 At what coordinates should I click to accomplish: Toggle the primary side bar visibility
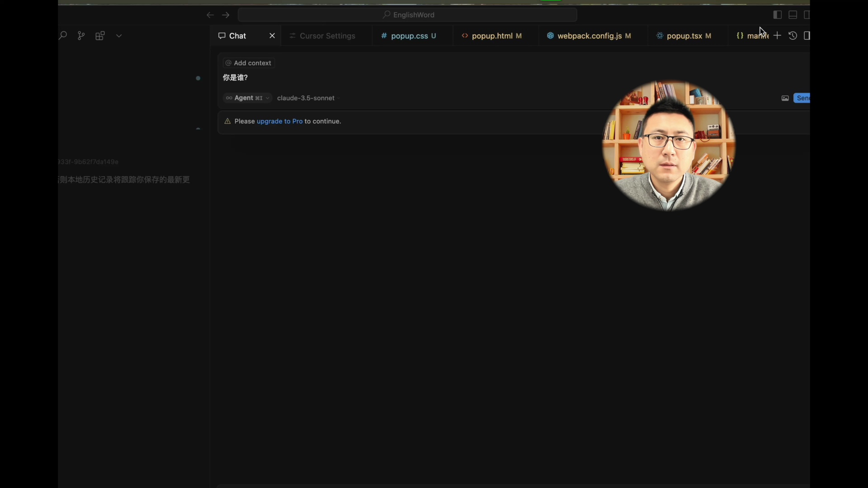click(x=777, y=15)
